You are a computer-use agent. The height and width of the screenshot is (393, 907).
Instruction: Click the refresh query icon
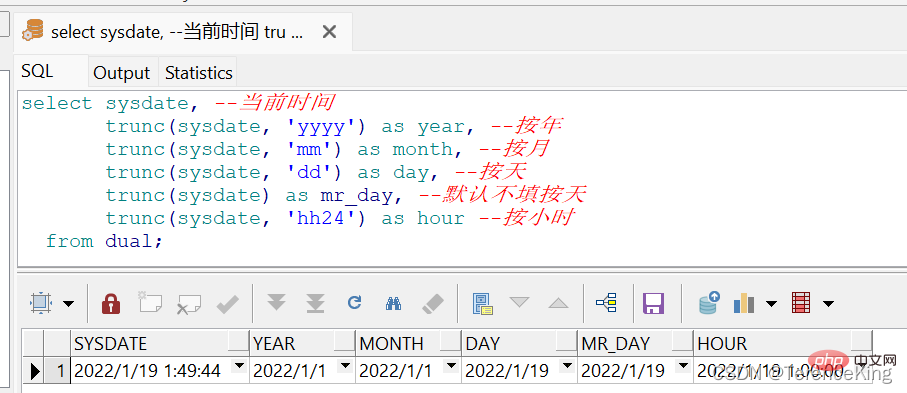coord(354,302)
